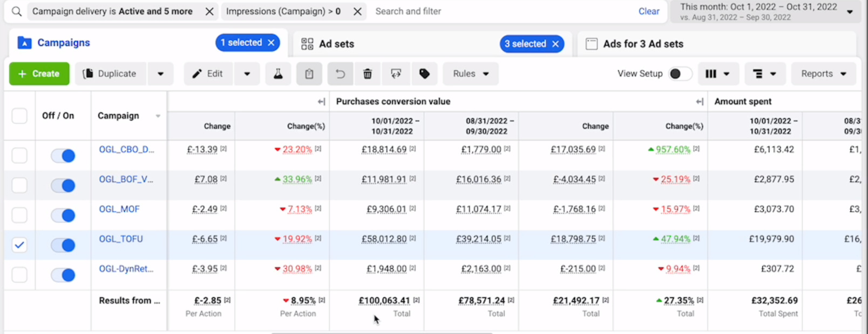Screen dimensions: 868x334
Task: Check the OGL_MOF row checkbox
Action: click(19, 215)
